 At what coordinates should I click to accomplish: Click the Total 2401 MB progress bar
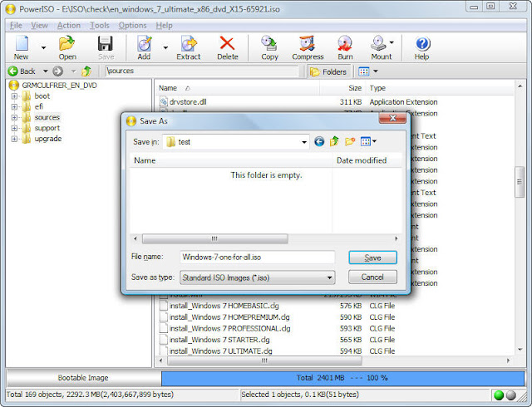point(342,378)
